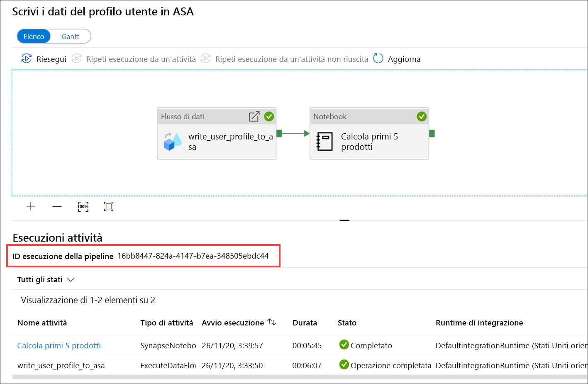Click the Flusso di dati node header
Image resolution: width=588 pixels, height=384 pixels.
[x=217, y=117]
